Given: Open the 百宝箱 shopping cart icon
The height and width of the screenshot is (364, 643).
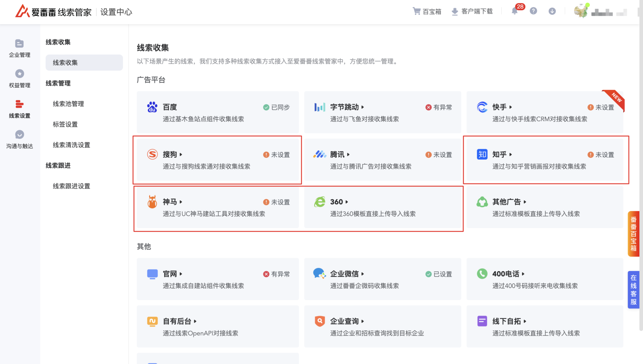Looking at the screenshot, I should (416, 11).
